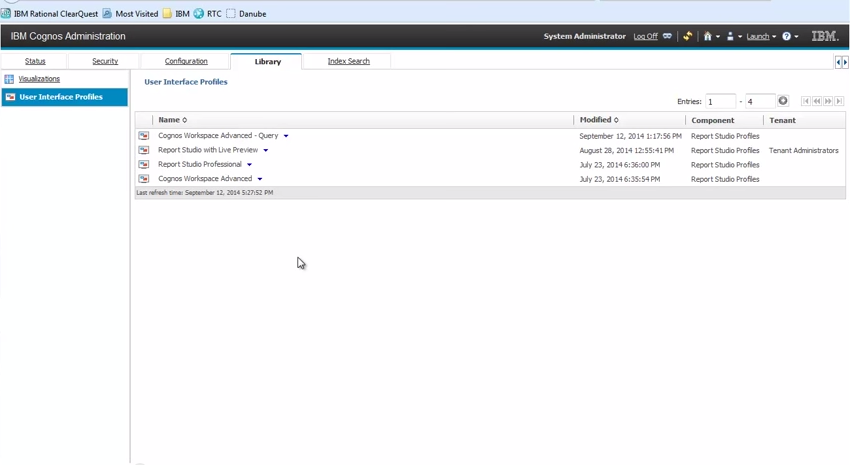Image resolution: width=850 pixels, height=465 pixels.
Task: Switch to the Status tab
Action: pyautogui.click(x=35, y=61)
